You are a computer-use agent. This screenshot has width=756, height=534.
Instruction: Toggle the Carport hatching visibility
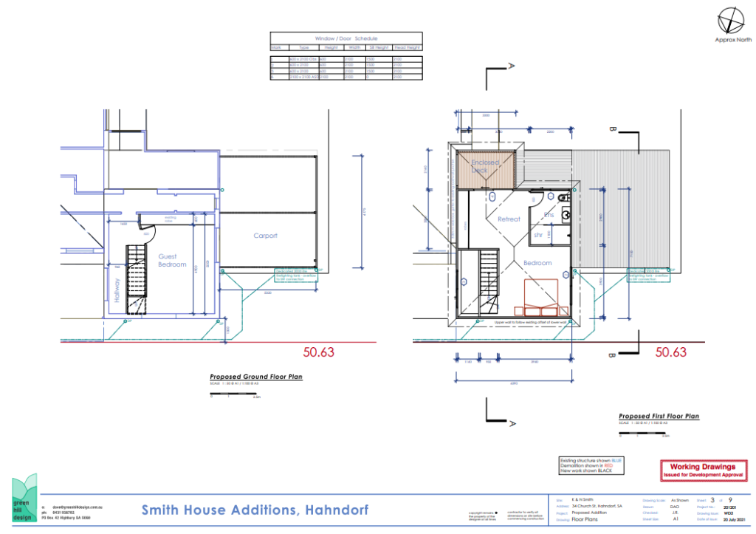266,236
